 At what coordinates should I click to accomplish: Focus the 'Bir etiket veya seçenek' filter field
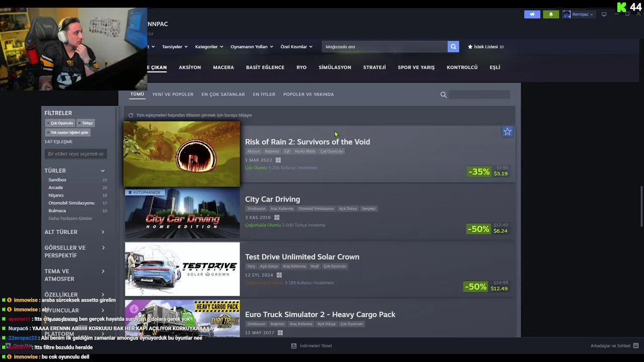(x=75, y=154)
